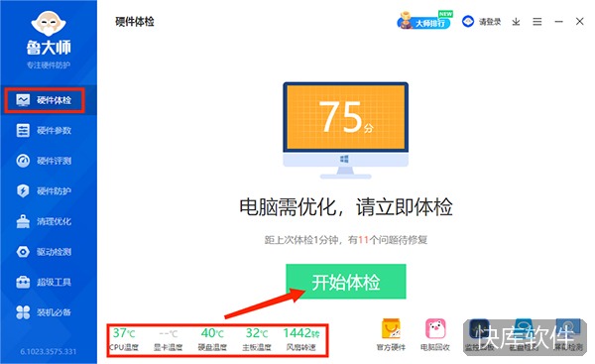Click the 40℃ 硬盘温度 reading
This screenshot has width=595, height=364.
[x=212, y=339]
